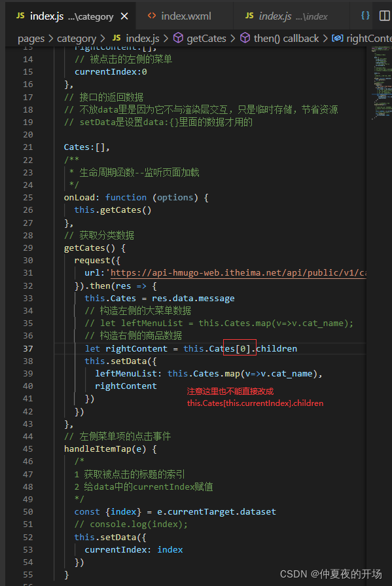Close the category index.js tab

pos(124,16)
